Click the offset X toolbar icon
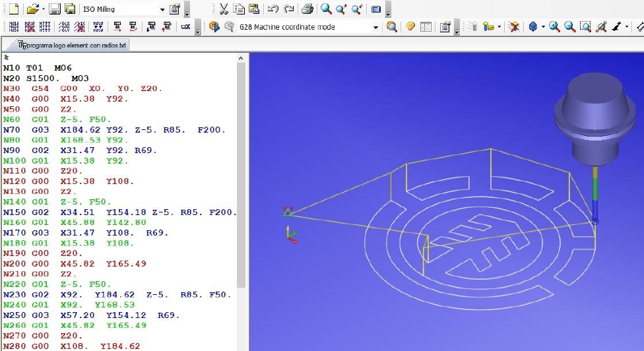This screenshot has width=644, height=351. (185, 26)
